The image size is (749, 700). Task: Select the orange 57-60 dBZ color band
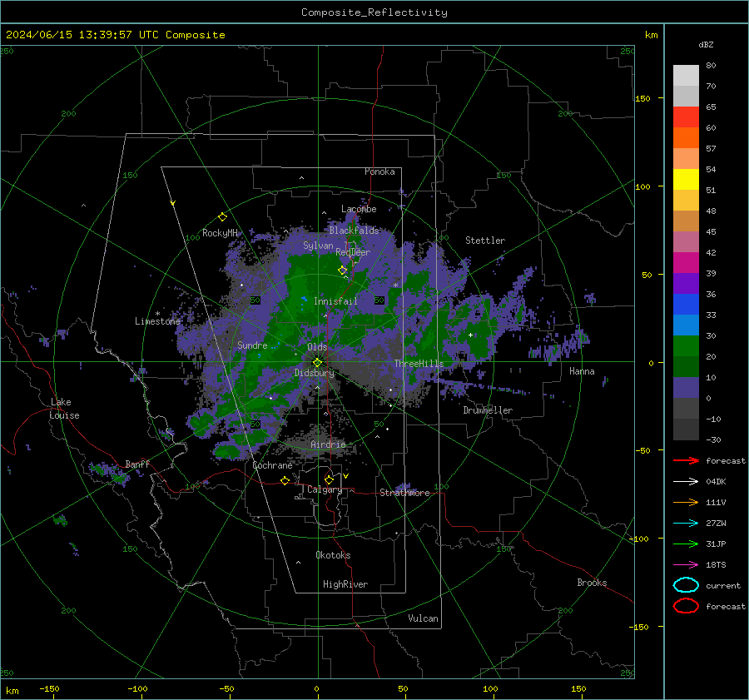pyautogui.click(x=686, y=138)
